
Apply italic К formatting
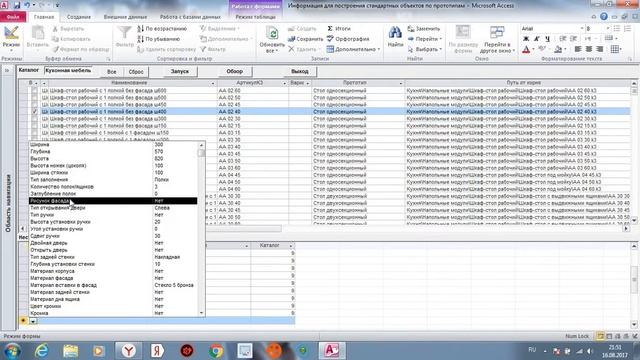[x=537, y=39]
